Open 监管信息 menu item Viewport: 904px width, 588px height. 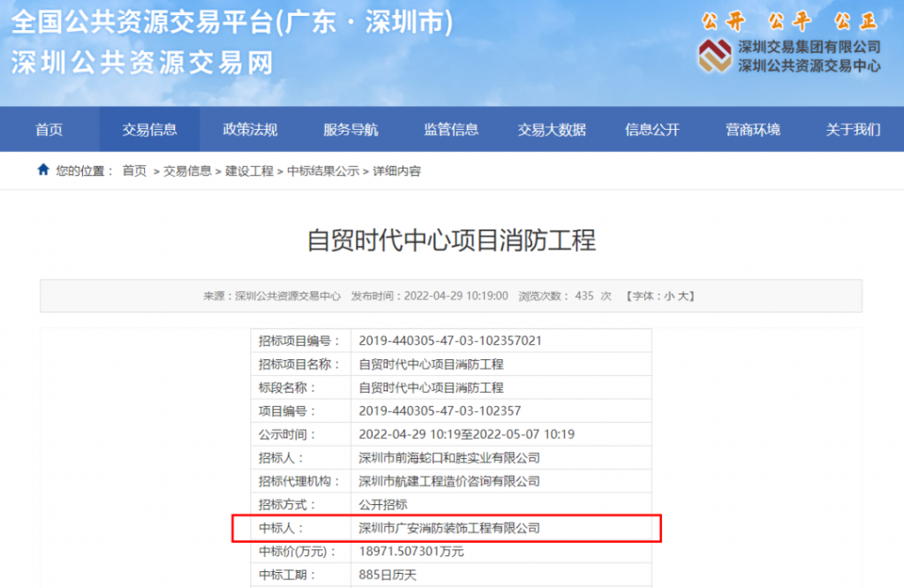pyautogui.click(x=451, y=130)
